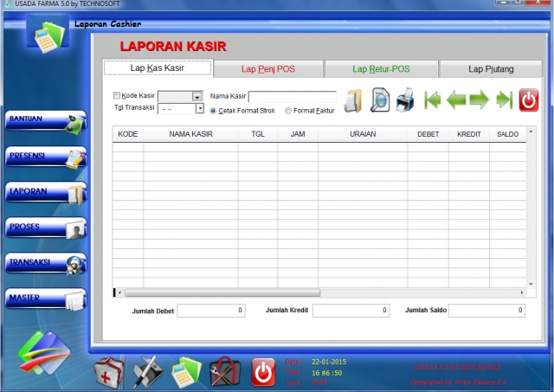The height and width of the screenshot is (392, 554).
Task: Click the calculator icon in bottom bar
Action: point(185,371)
